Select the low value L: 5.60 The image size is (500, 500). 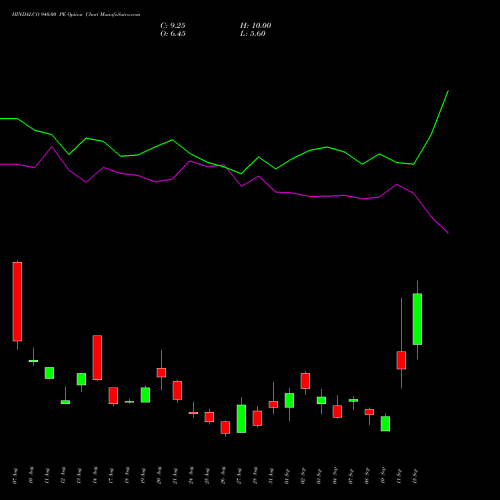(253, 34)
